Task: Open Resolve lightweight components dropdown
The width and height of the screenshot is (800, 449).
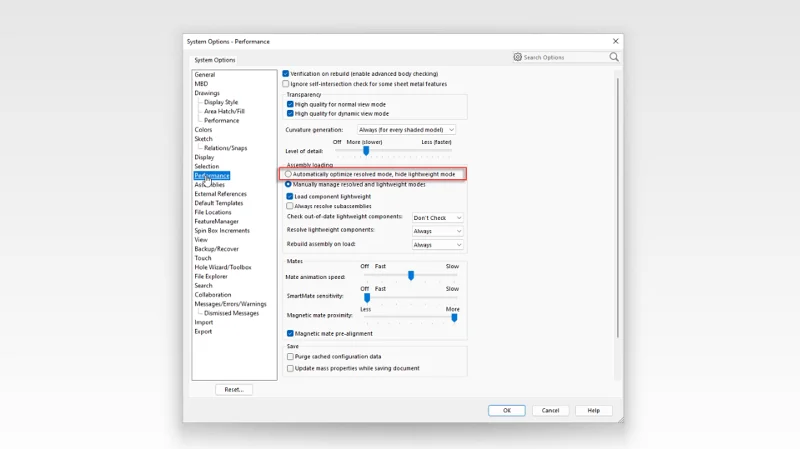Action: pos(437,231)
